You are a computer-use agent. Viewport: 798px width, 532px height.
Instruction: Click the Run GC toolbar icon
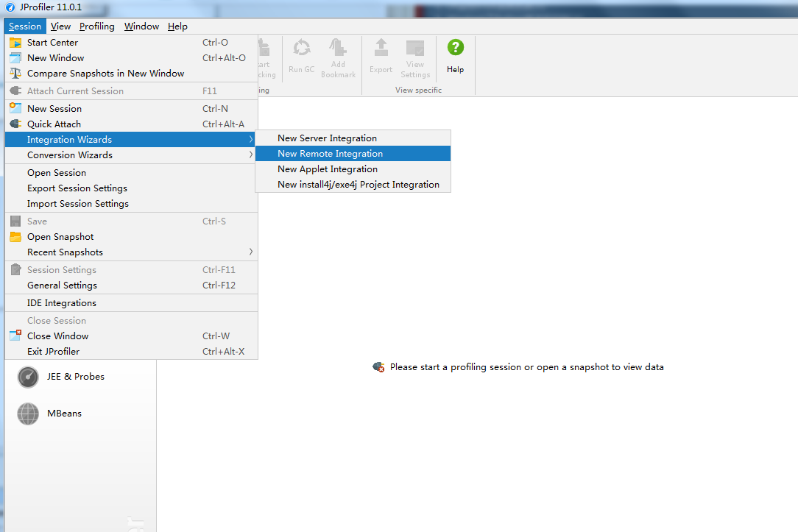[302, 48]
